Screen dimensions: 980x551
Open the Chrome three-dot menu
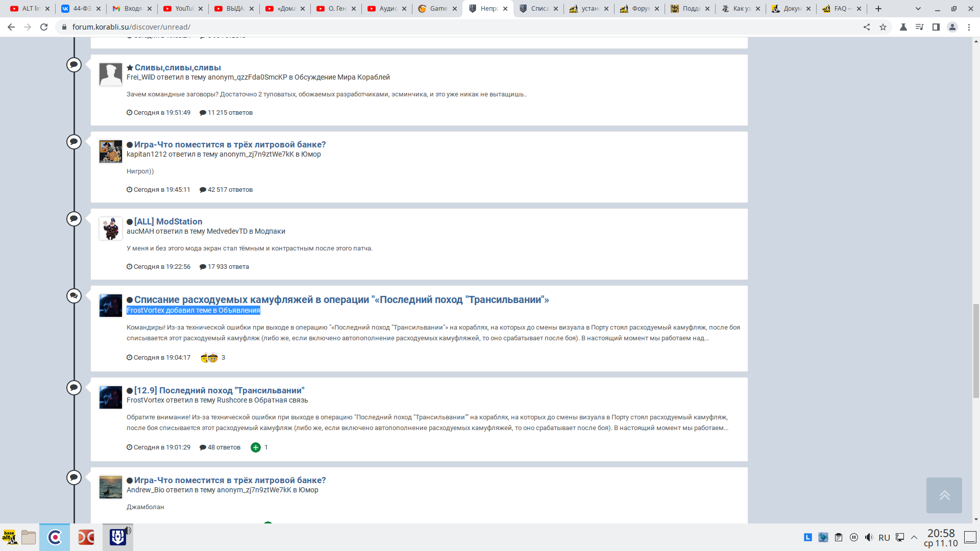pos(969,27)
